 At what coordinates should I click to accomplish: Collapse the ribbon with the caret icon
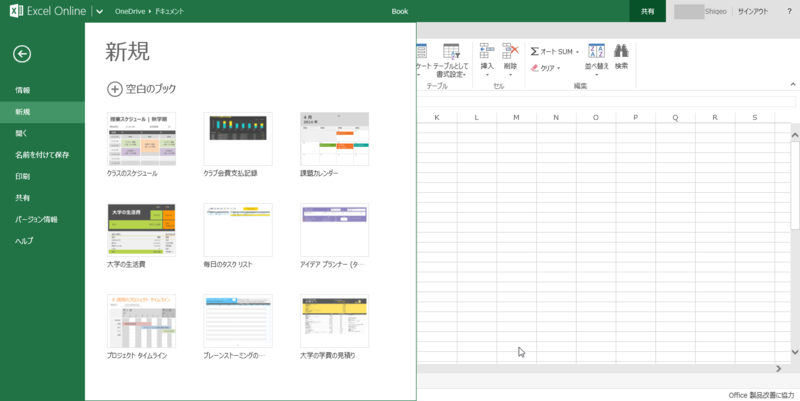pos(793,84)
